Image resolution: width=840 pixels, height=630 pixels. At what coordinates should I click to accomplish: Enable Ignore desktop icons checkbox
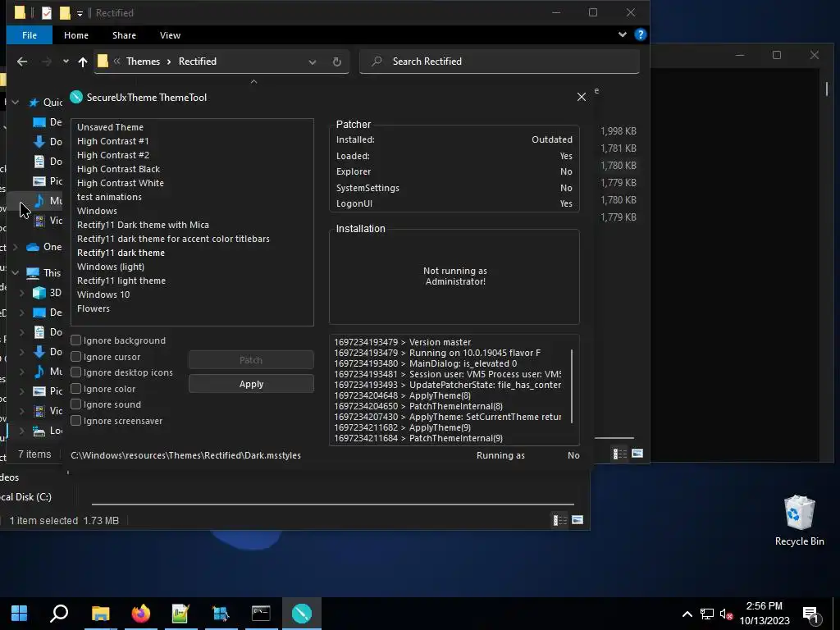point(76,372)
